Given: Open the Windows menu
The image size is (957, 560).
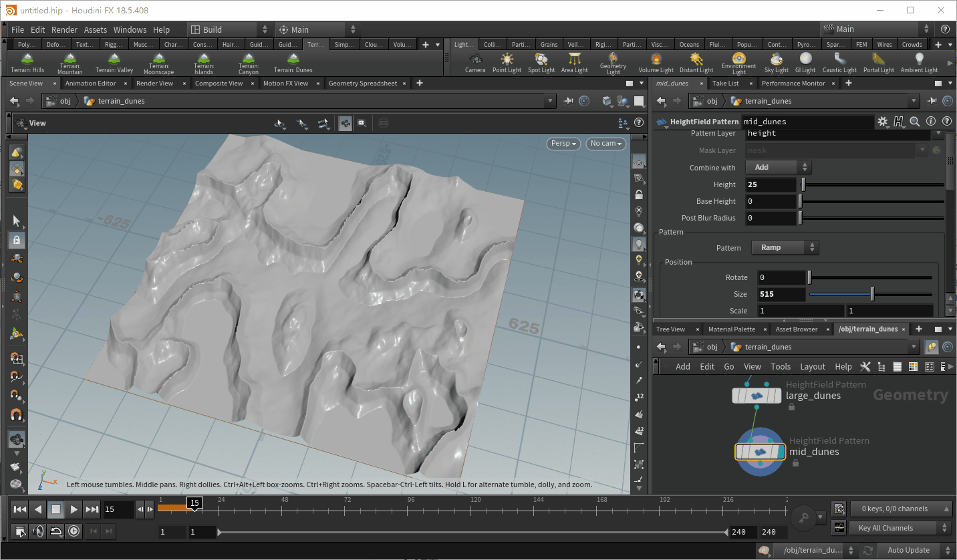Looking at the screenshot, I should coord(130,29).
